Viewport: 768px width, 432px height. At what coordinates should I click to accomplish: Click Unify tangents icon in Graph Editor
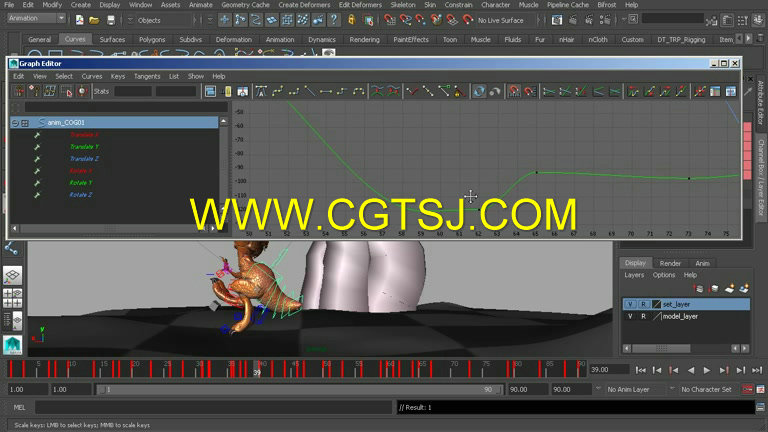(428, 91)
